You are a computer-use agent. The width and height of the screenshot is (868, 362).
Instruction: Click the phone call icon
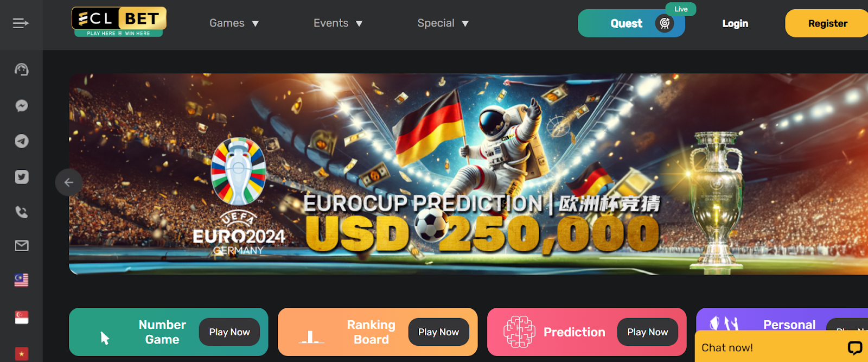coord(21,212)
